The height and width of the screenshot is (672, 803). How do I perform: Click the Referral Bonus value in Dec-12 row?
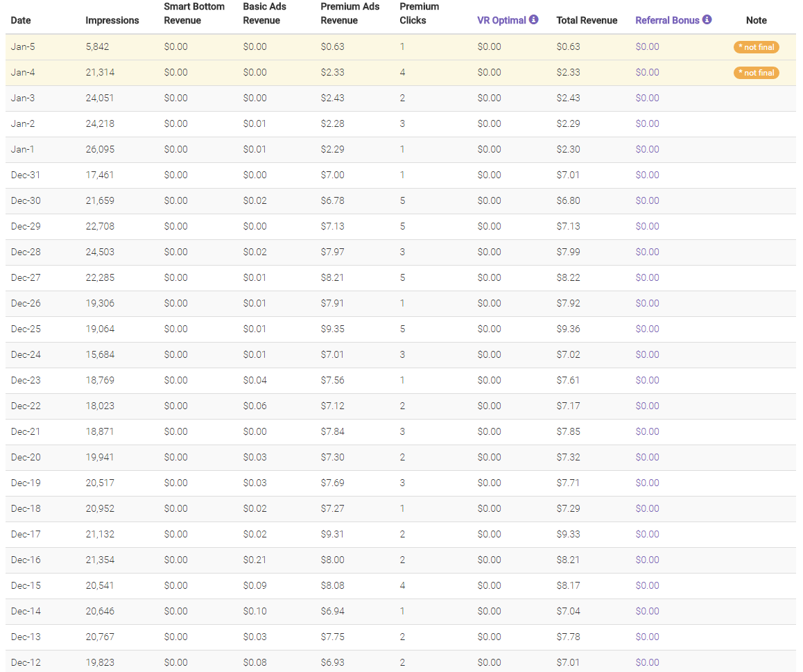[x=647, y=663]
